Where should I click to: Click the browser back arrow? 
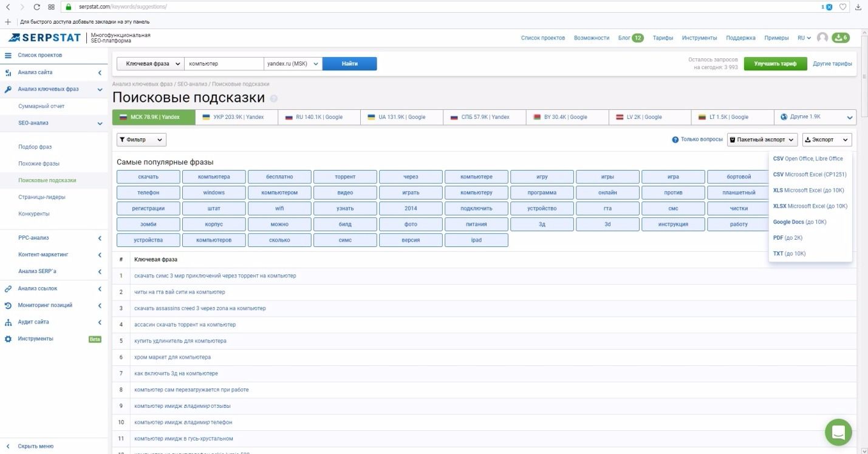8,7
